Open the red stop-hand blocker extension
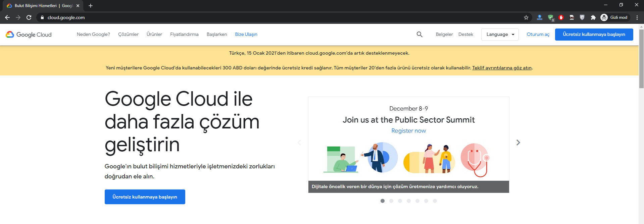 pos(561,17)
